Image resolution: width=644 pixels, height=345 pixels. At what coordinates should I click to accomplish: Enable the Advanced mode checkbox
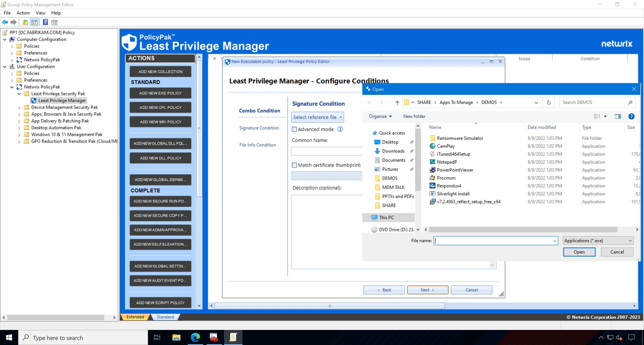(294, 129)
